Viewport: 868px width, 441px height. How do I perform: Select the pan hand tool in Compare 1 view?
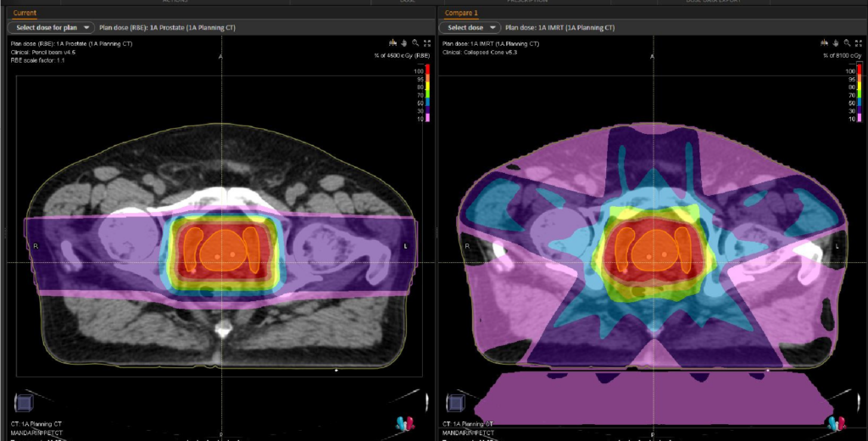point(837,42)
